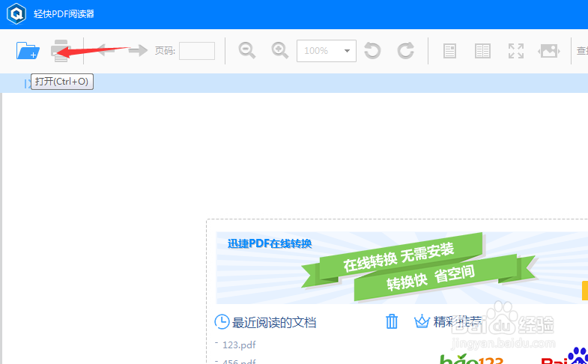Screen dimensions: 588x364
Task: Click the print icon in the toolbar
Action: tap(61, 51)
